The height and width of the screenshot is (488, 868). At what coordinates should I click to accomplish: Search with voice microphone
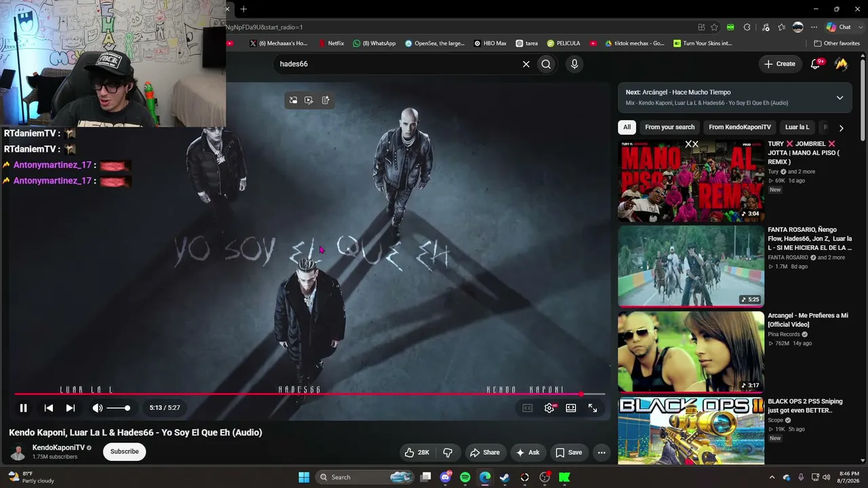point(574,64)
